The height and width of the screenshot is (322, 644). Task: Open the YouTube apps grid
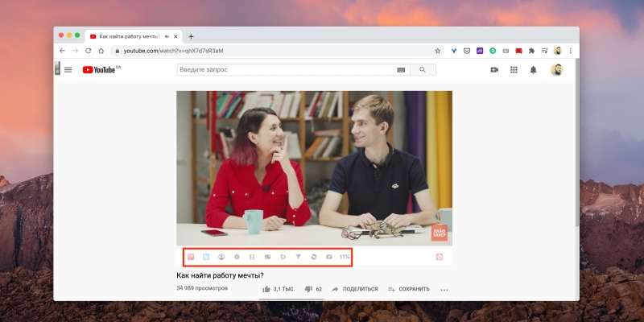point(514,70)
